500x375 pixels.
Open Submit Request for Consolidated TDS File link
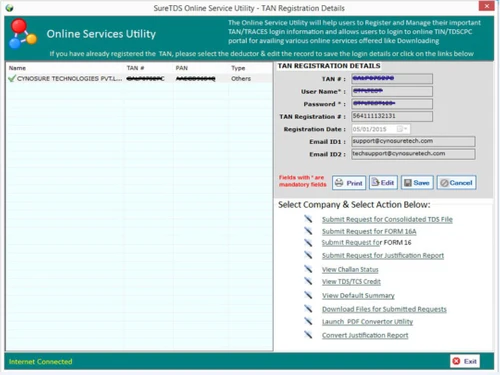coord(387,219)
